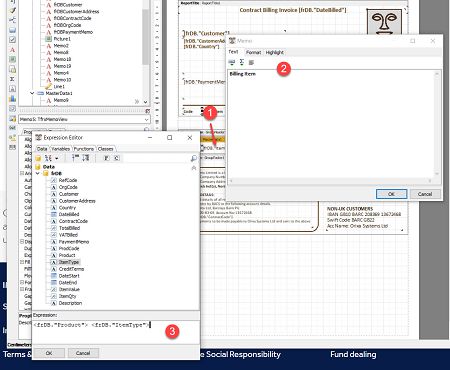Screen dimensions: 450x370
Task: Select the sigma system text tool in left toolbar
Action: (12, 79)
